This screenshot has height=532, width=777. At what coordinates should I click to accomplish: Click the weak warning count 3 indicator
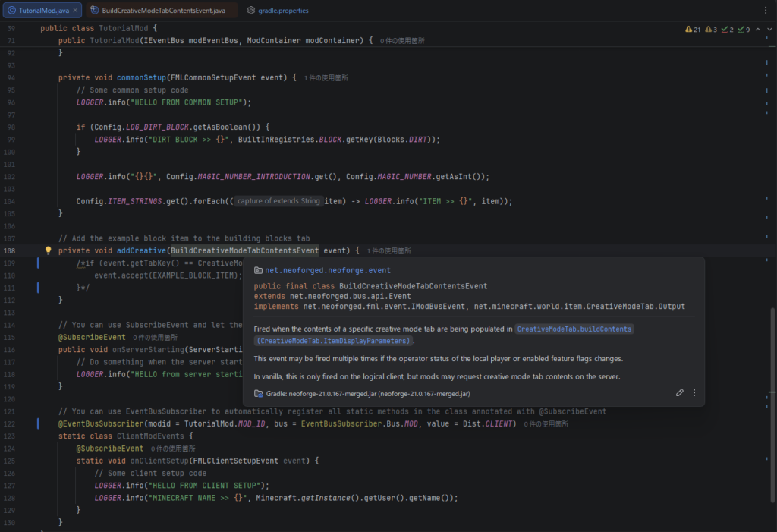coord(711,30)
